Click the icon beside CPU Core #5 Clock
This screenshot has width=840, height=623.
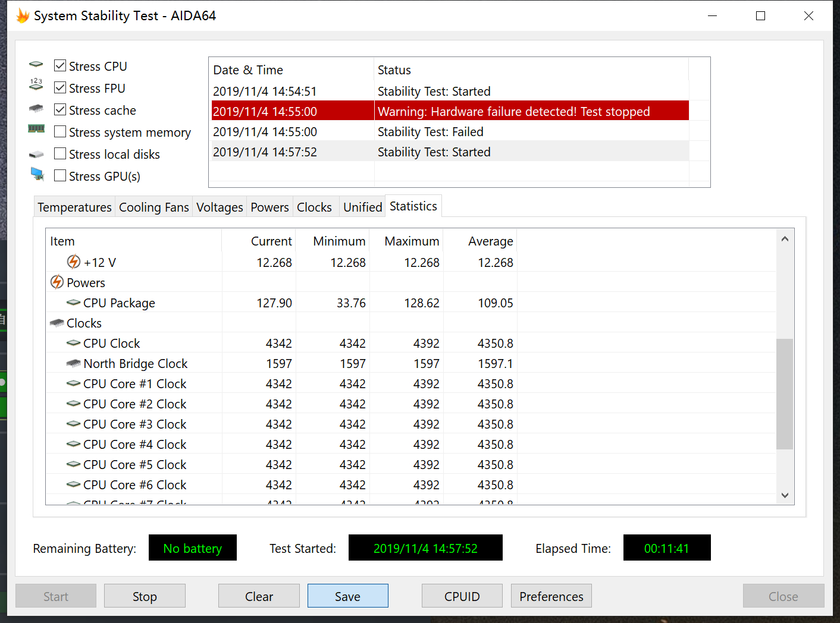coord(74,464)
